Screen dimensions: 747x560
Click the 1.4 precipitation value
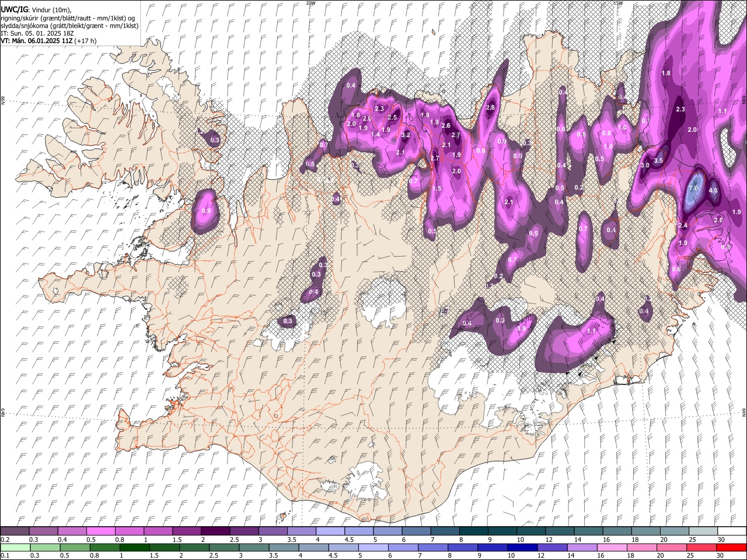(375, 134)
